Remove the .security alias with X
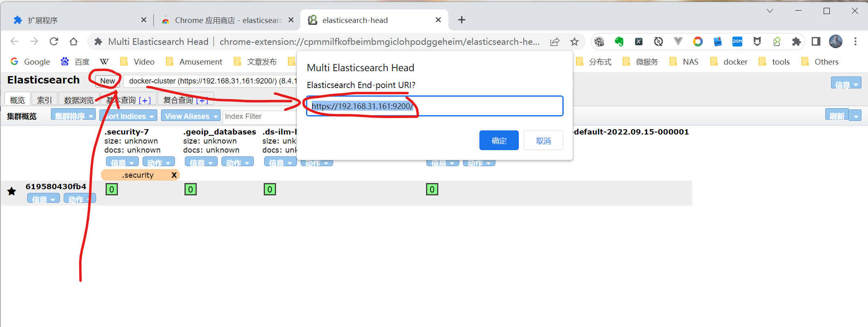 click(174, 175)
